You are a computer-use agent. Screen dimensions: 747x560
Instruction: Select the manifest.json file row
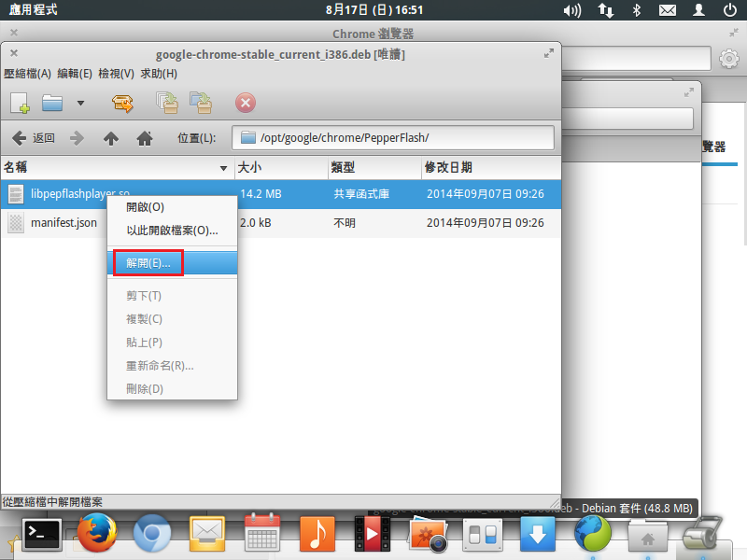coord(281,223)
